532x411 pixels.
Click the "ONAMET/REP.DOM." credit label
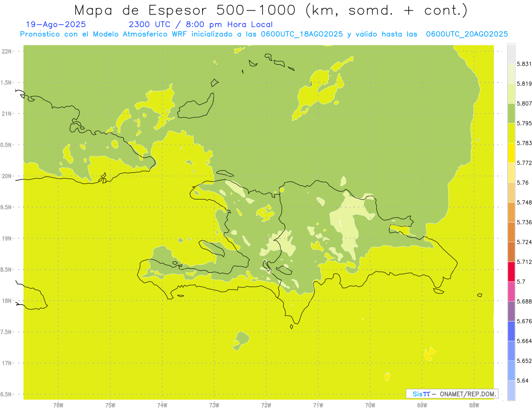pyautogui.click(x=467, y=394)
